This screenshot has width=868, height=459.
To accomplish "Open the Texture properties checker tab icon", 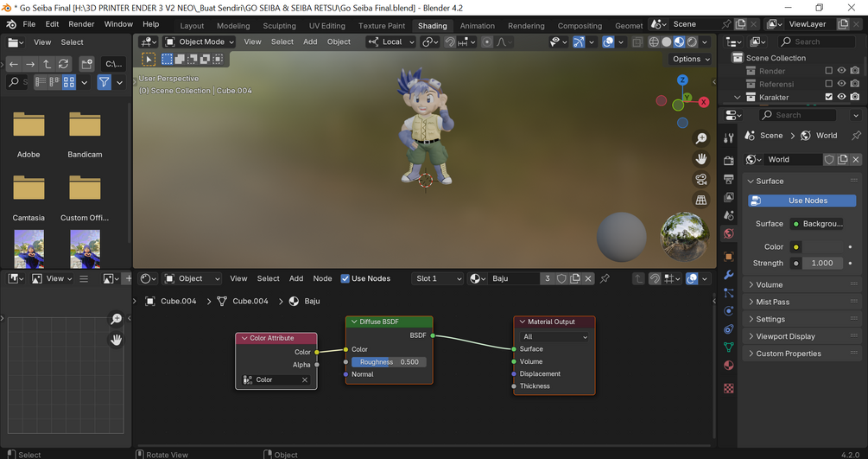I will pyautogui.click(x=728, y=389).
